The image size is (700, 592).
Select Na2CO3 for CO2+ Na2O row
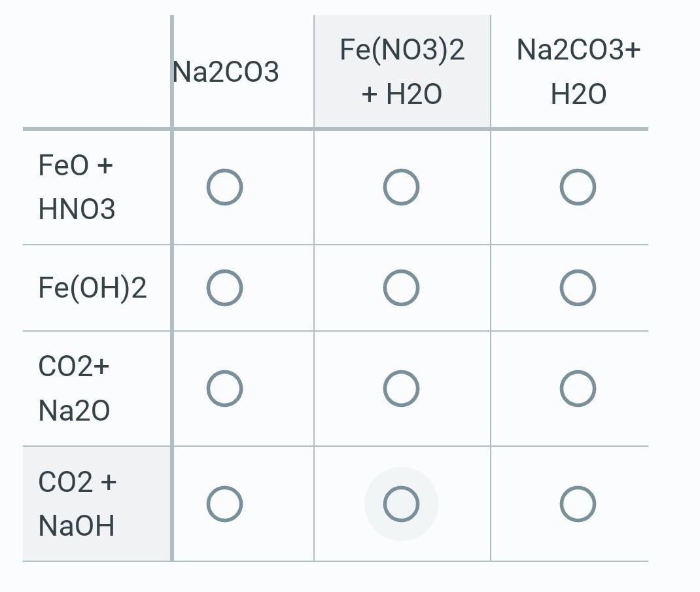click(x=224, y=389)
